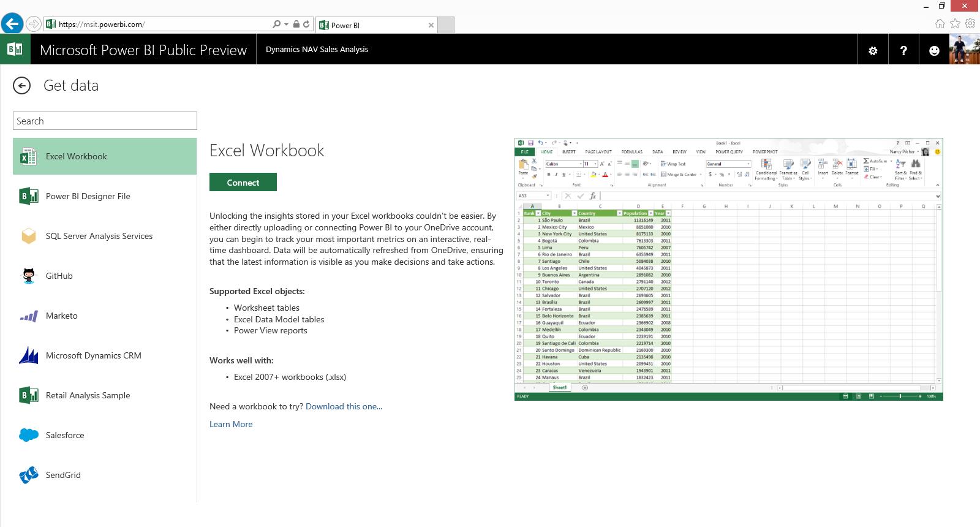Open browser favorites star
The height and width of the screenshot is (527, 980).
point(956,24)
